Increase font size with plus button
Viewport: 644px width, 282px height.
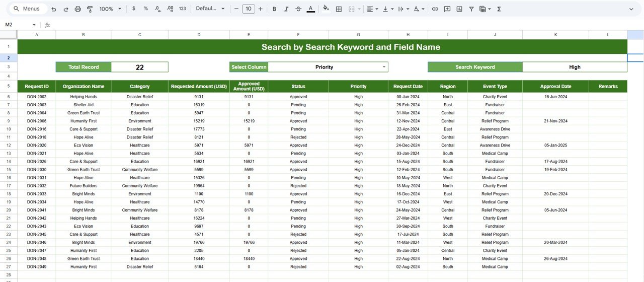click(260, 9)
